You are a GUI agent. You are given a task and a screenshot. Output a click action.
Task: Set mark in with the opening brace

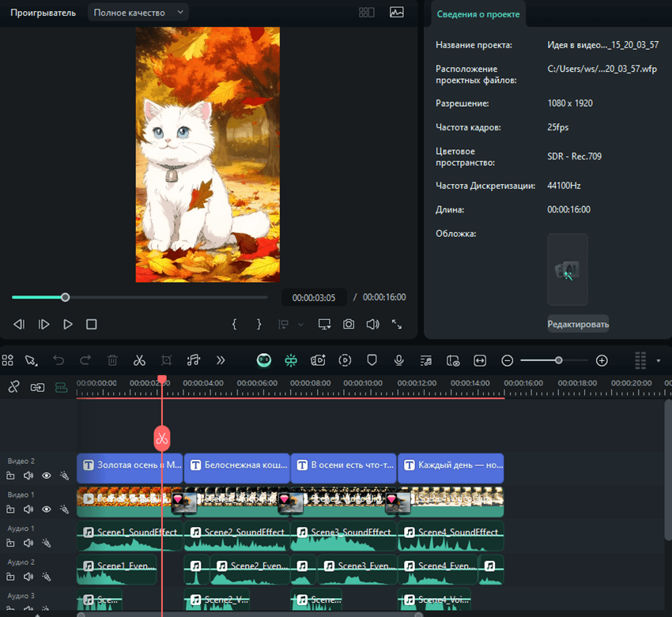pos(234,324)
